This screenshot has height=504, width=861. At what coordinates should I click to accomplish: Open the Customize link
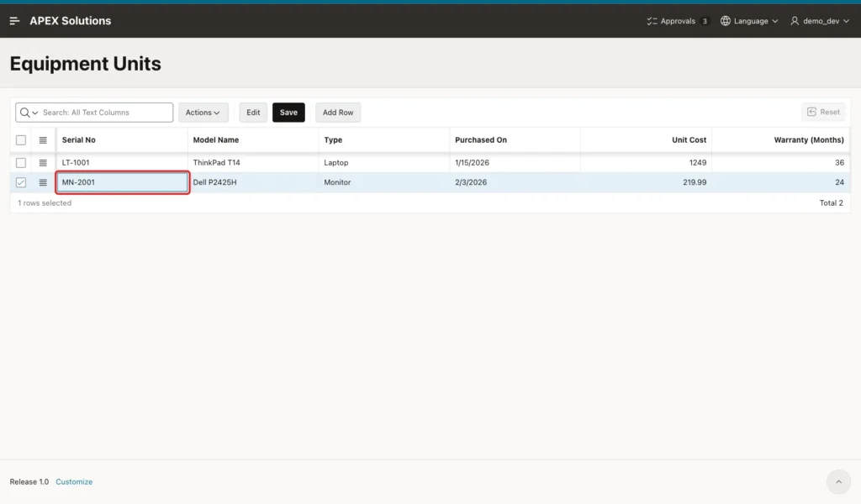(74, 482)
